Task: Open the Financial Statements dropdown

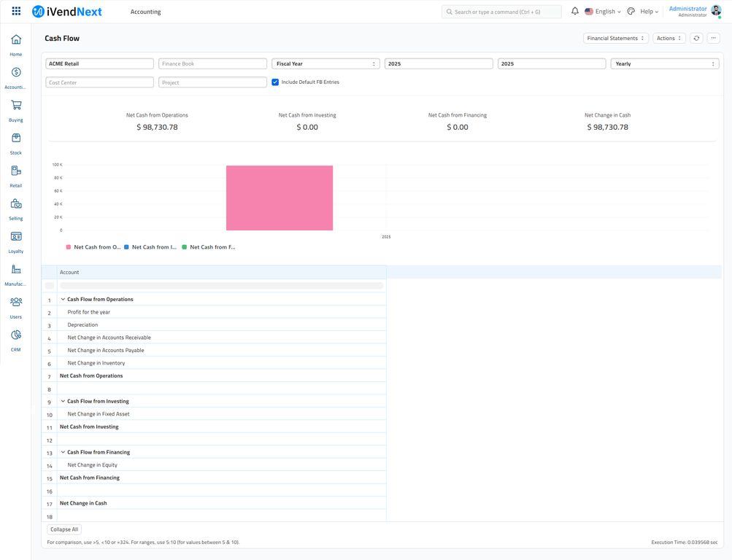Action: (x=616, y=38)
